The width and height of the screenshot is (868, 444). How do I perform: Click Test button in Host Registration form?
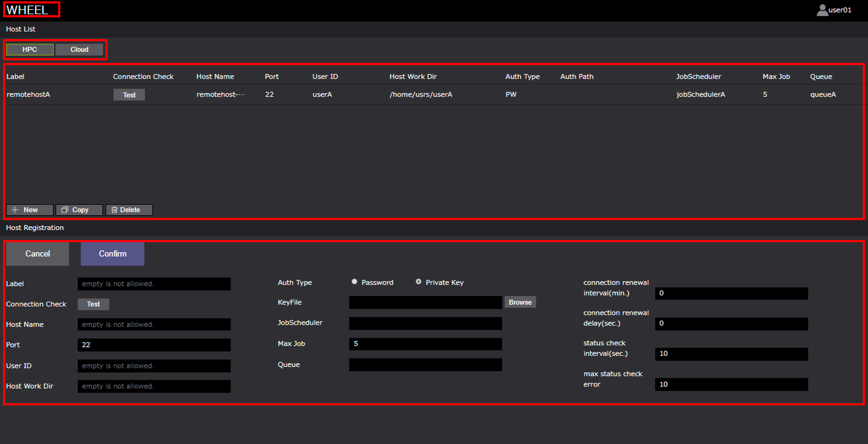(93, 304)
